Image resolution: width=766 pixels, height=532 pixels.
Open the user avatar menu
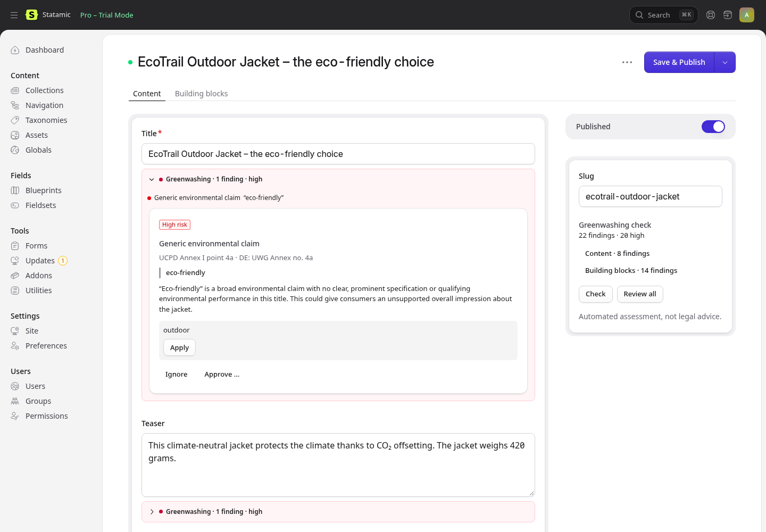pyautogui.click(x=747, y=15)
